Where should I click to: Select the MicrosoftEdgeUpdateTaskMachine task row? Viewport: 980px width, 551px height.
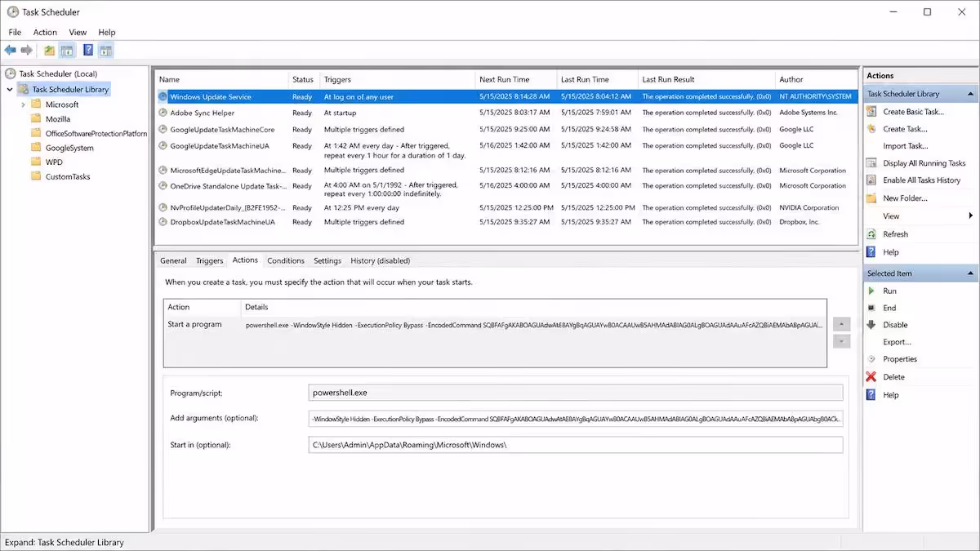[x=506, y=171]
